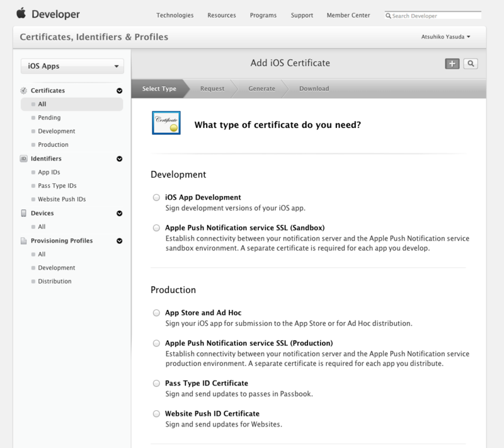
Task: Select iOS App Development radio button
Action: 156,197
